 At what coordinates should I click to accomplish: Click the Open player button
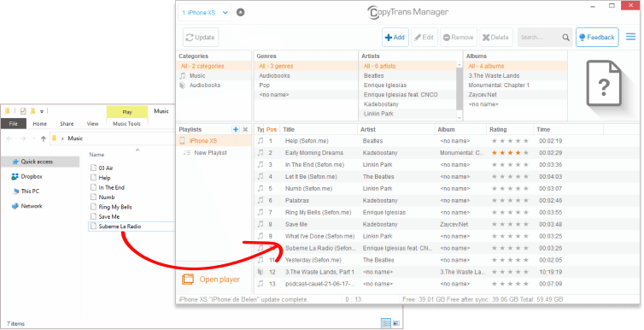click(211, 280)
